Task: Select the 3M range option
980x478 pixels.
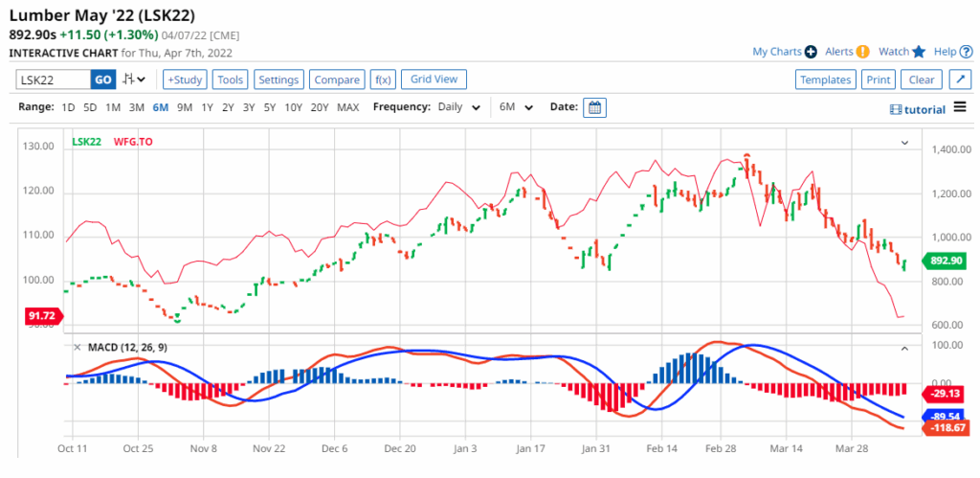Action: (137, 107)
